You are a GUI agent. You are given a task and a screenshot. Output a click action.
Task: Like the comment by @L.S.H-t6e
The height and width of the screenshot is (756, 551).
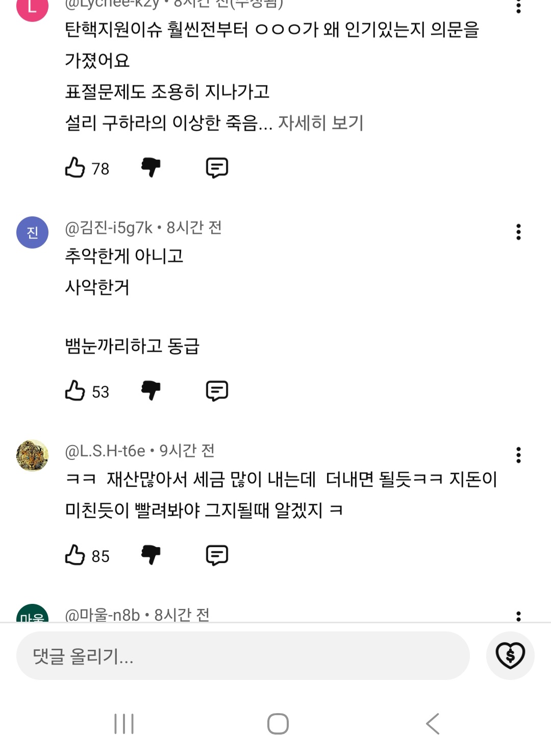[x=75, y=555]
